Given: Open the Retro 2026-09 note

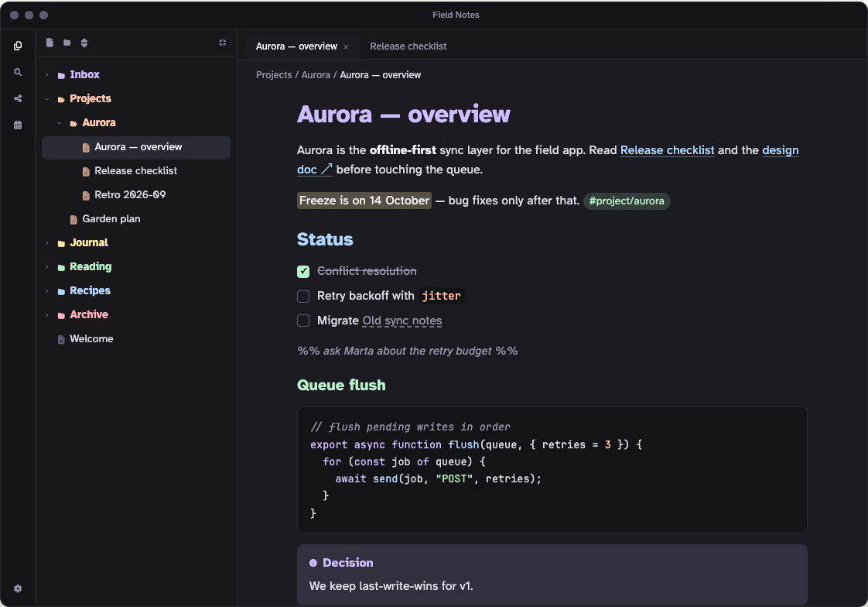Looking at the screenshot, I should (136, 195).
